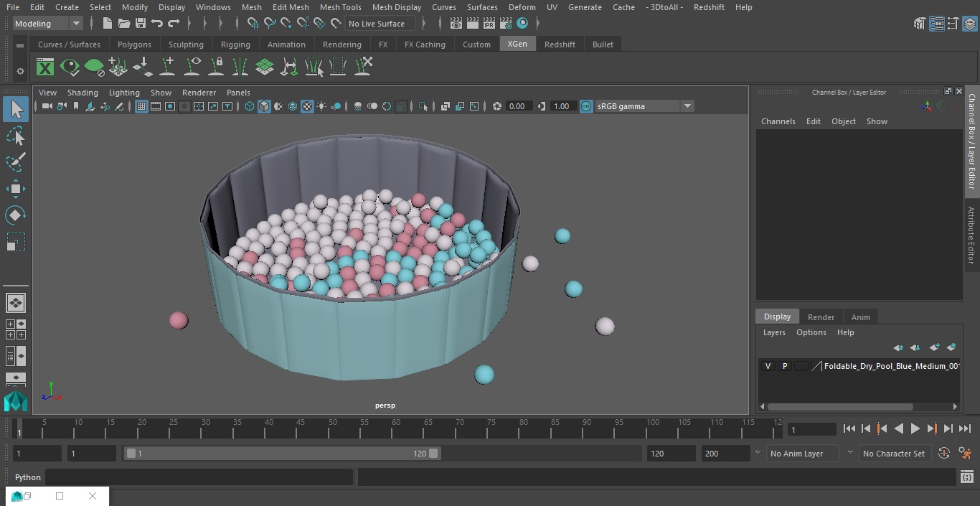The height and width of the screenshot is (506, 980).
Task: Click the Snap to grids magnet icon
Action: (253, 24)
